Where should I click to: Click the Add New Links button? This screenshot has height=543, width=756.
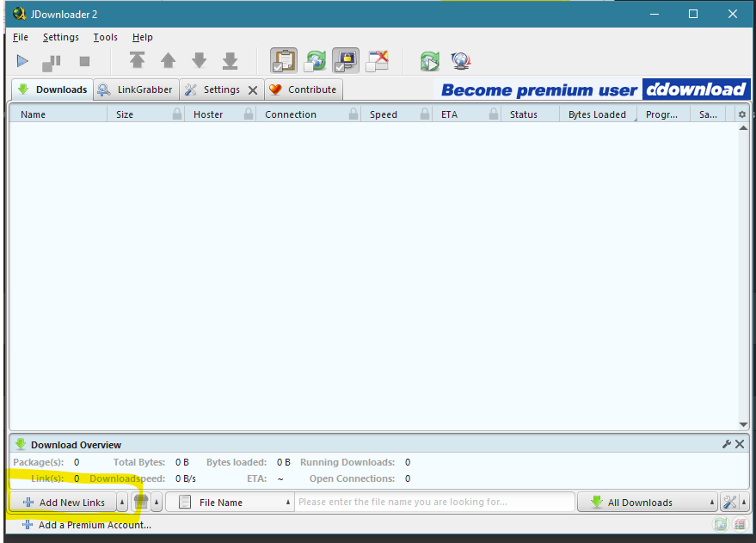63,503
